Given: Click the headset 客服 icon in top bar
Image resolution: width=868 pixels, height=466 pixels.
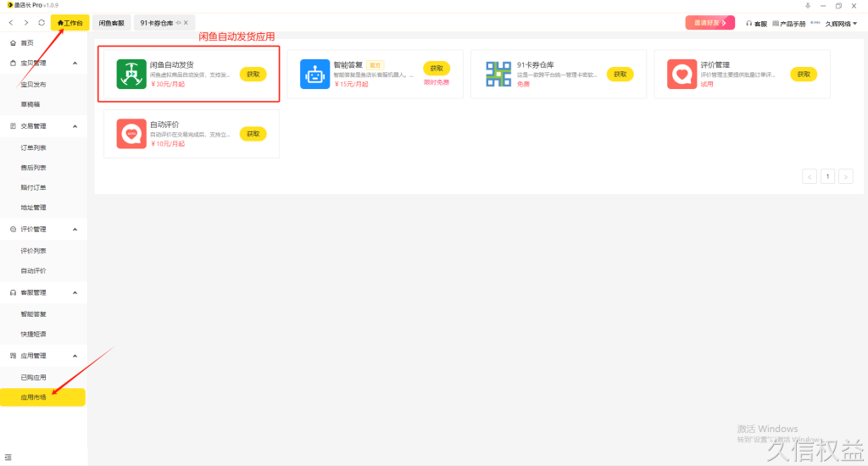Looking at the screenshot, I should (749, 23).
